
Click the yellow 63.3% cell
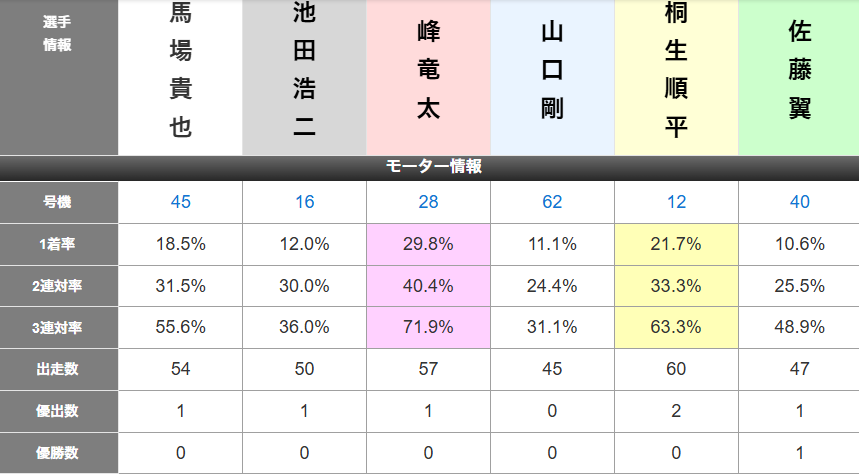pos(676,327)
